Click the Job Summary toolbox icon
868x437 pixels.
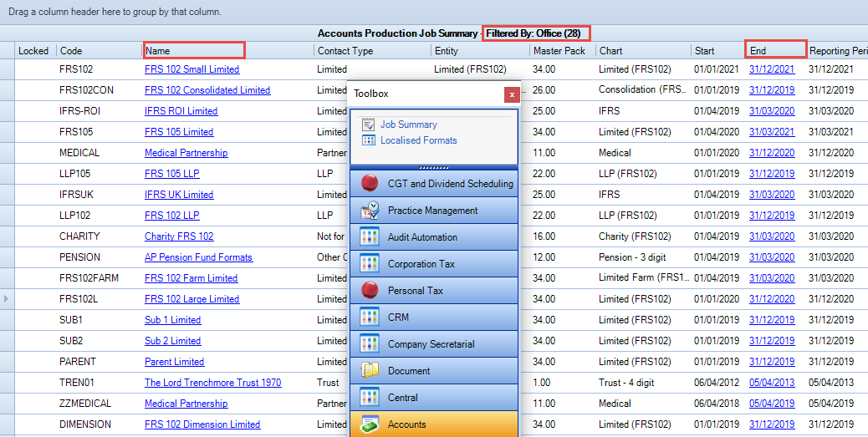point(368,124)
